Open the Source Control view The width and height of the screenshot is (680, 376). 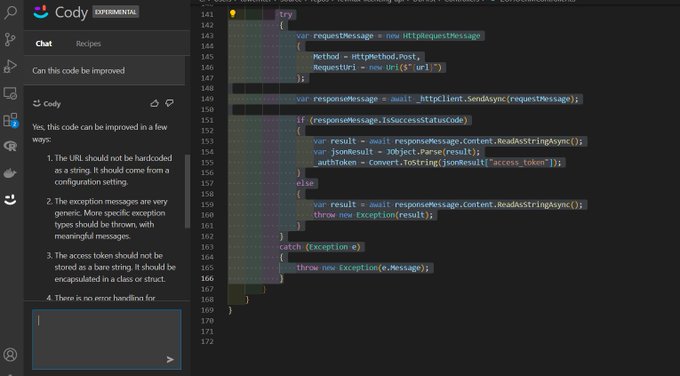point(10,39)
